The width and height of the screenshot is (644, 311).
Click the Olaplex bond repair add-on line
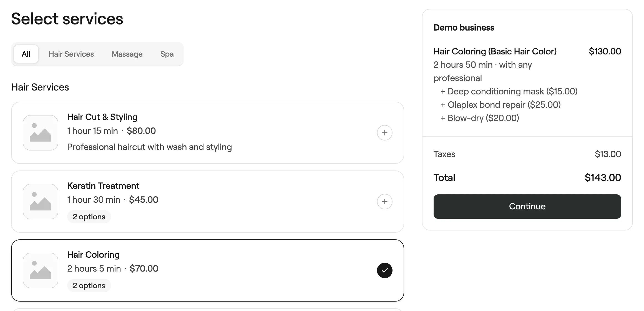(500, 105)
